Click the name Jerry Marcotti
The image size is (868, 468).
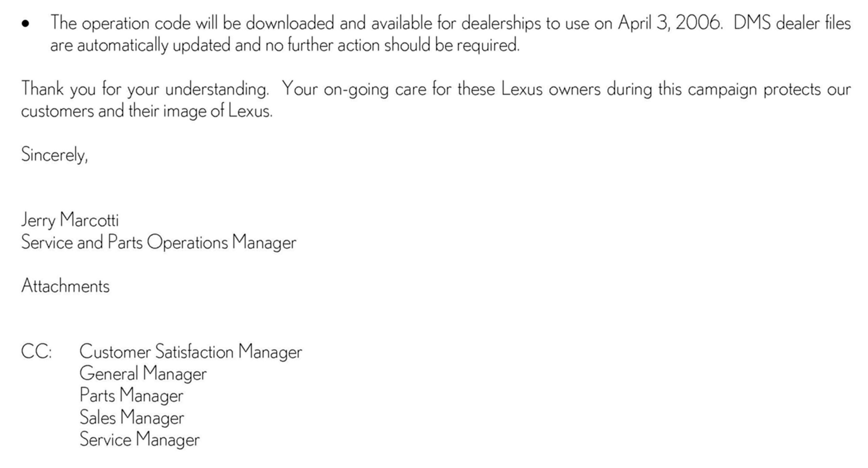[70, 221]
